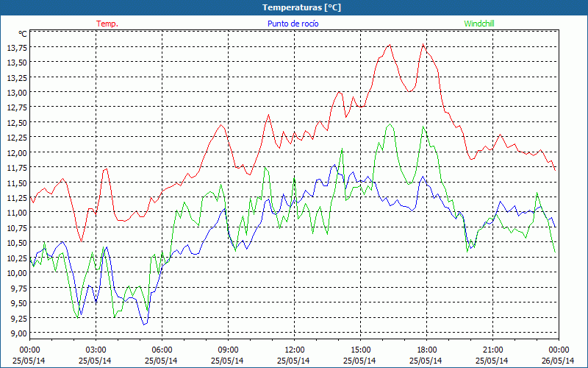588x368 pixels.
Task: Click the 21:00 time axis label
Action: pos(492,350)
